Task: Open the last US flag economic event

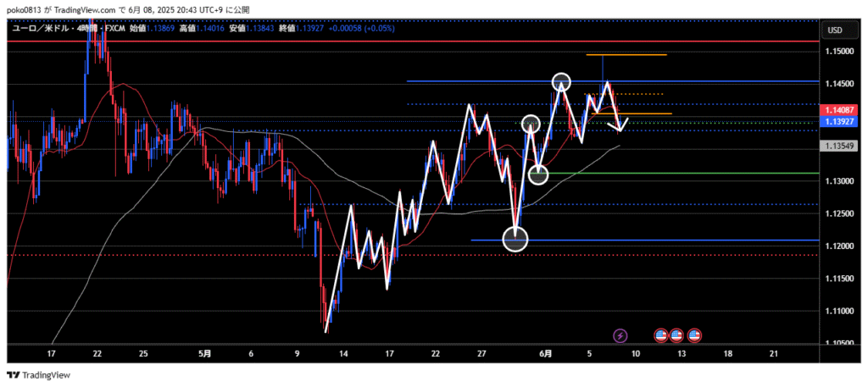Action: [x=694, y=335]
